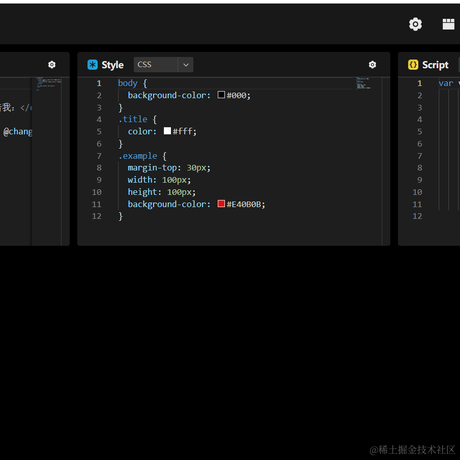
Task: Pick the white #fff color swatch
Action: 167,131
